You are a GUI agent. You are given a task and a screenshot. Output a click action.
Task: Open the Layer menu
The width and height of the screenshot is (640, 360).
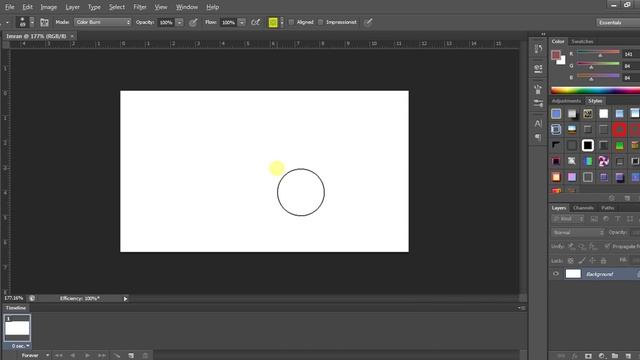click(x=72, y=7)
